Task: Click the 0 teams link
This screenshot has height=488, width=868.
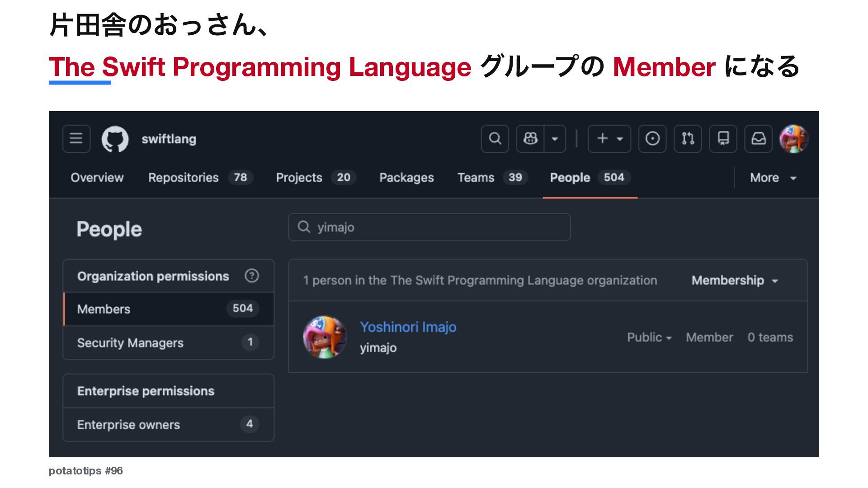Action: pyautogui.click(x=770, y=337)
